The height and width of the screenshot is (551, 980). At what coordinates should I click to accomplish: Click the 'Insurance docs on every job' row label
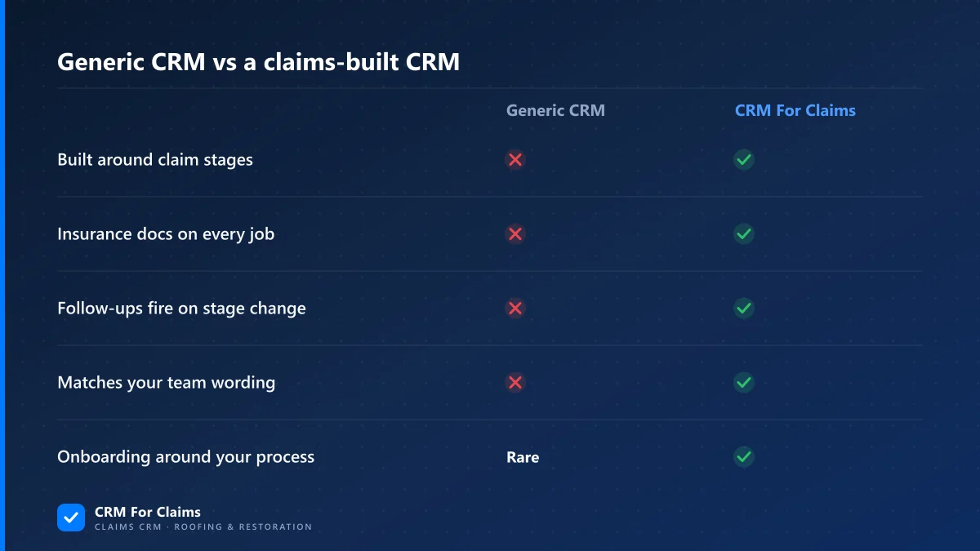[x=166, y=234]
